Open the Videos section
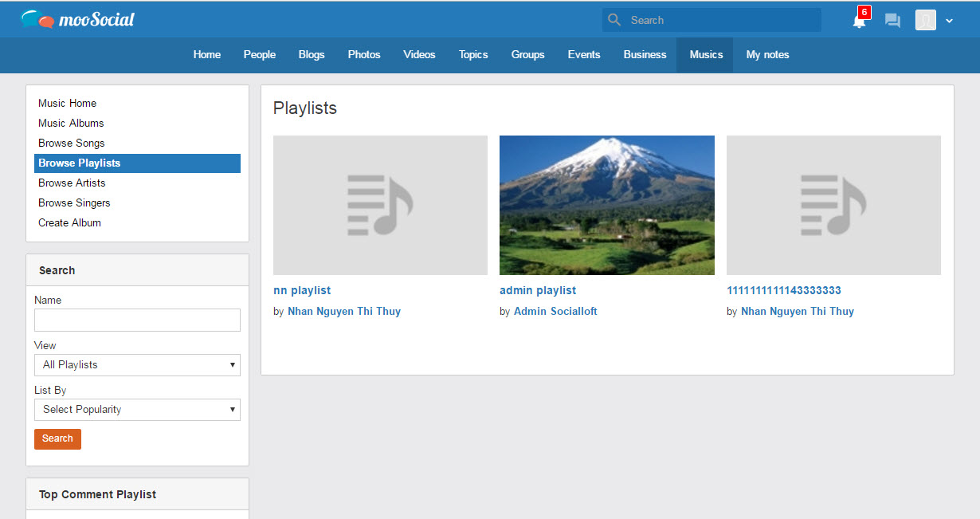 [419, 55]
